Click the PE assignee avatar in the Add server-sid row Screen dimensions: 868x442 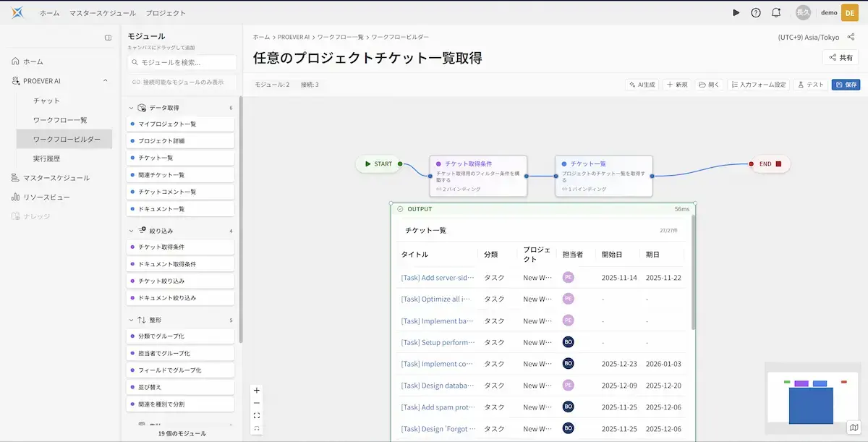click(569, 277)
